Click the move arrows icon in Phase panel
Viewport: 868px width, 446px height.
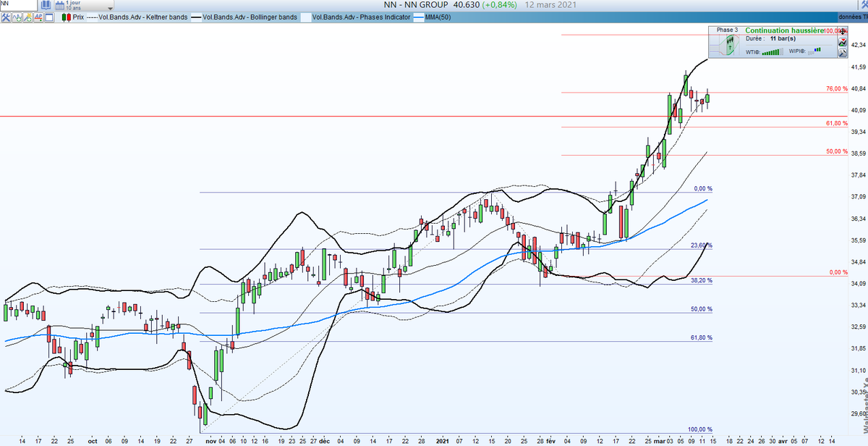pos(843,31)
